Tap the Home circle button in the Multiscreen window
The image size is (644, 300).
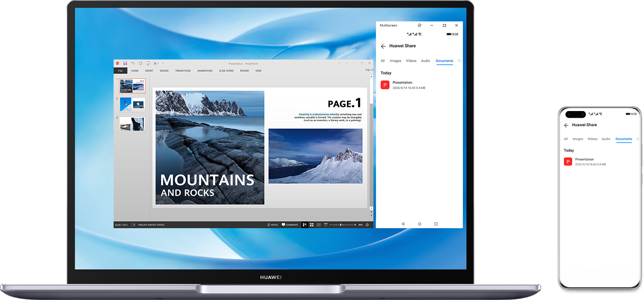[420, 224]
